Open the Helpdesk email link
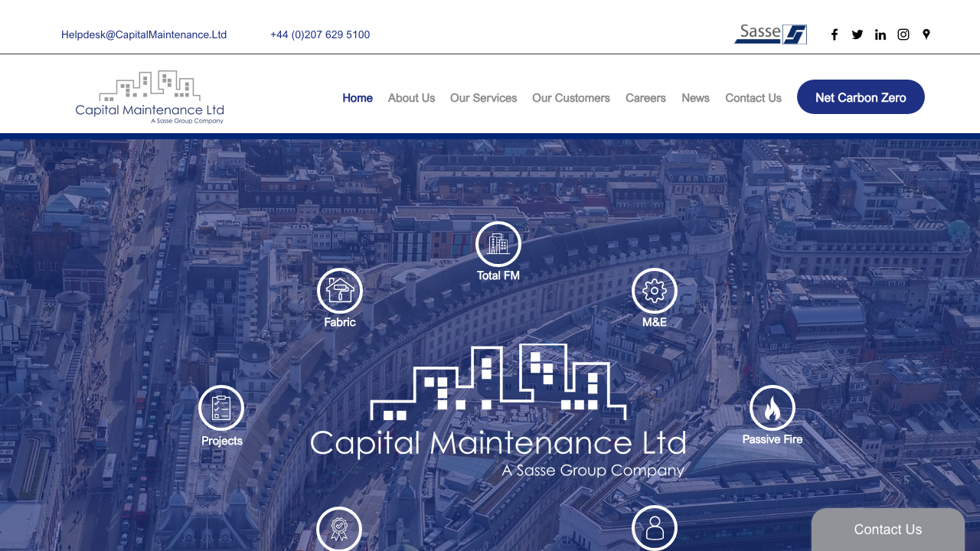This screenshot has width=980, height=551. [x=144, y=34]
